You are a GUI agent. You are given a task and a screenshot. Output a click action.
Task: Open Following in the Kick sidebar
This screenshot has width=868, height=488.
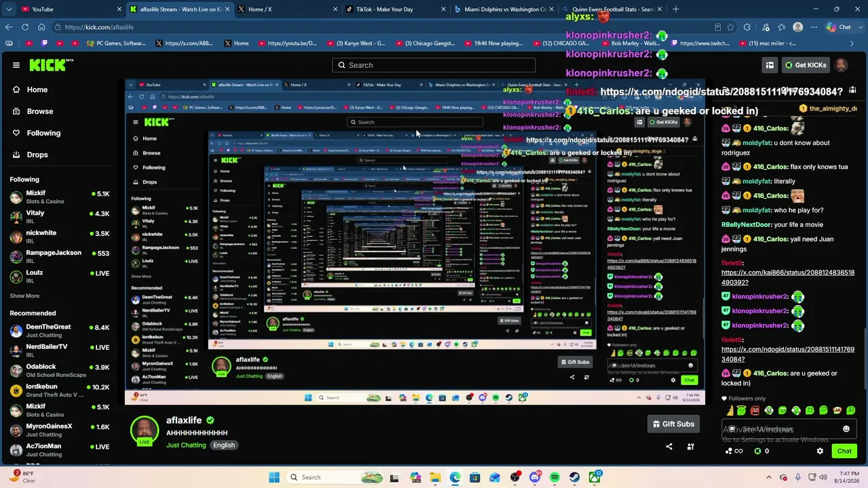[43, 133]
